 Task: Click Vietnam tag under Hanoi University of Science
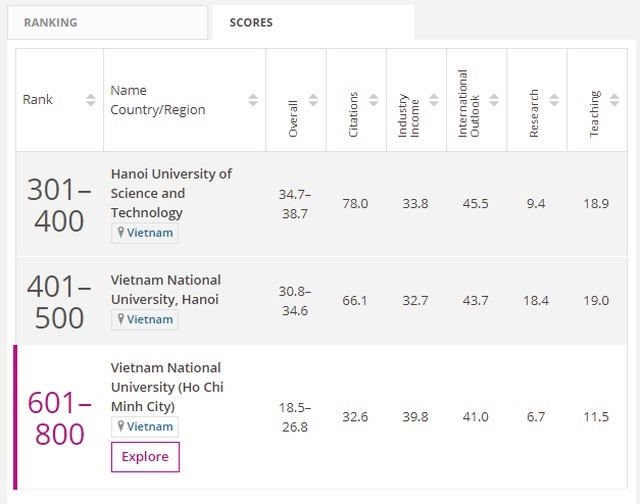point(145,233)
